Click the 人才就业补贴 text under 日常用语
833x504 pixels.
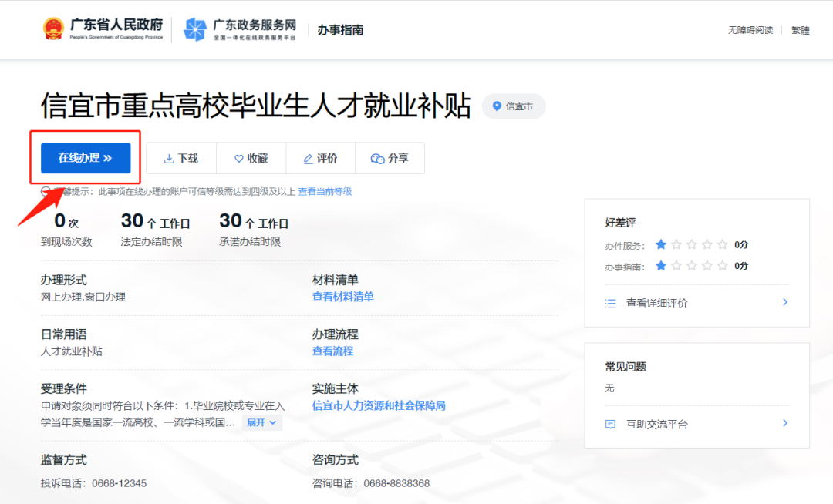click(x=72, y=351)
